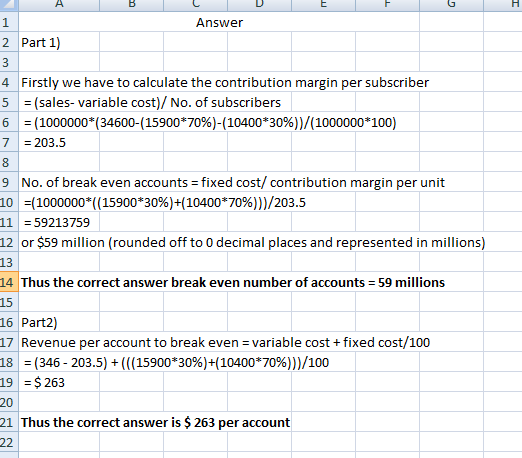This screenshot has height=458, width=522.
Task: Select row 22 header
Action: (x=9, y=442)
